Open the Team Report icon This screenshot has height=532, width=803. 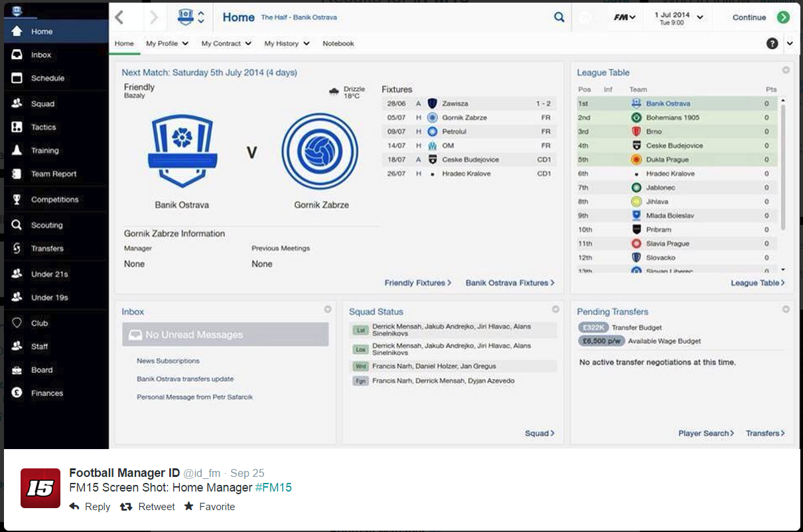(17, 174)
